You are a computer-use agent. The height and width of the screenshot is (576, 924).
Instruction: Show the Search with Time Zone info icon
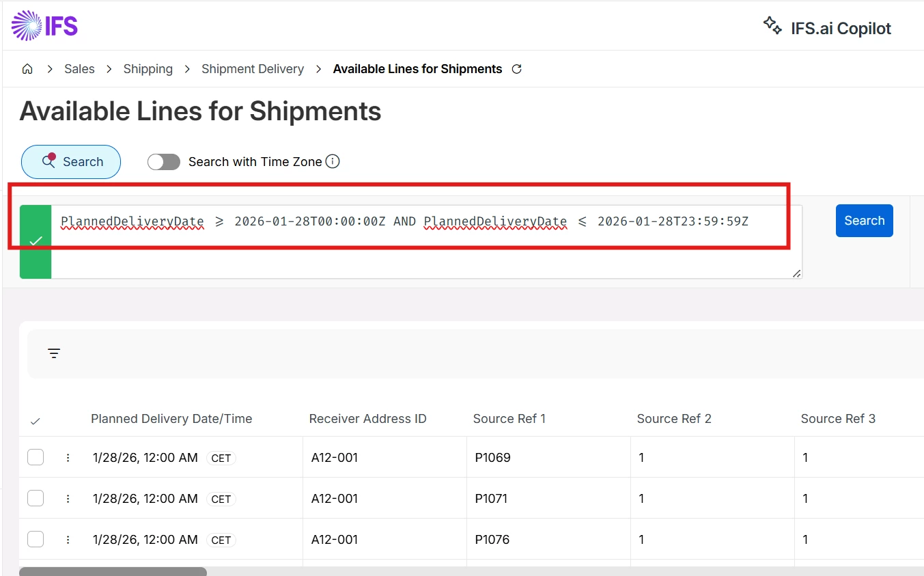pos(333,162)
